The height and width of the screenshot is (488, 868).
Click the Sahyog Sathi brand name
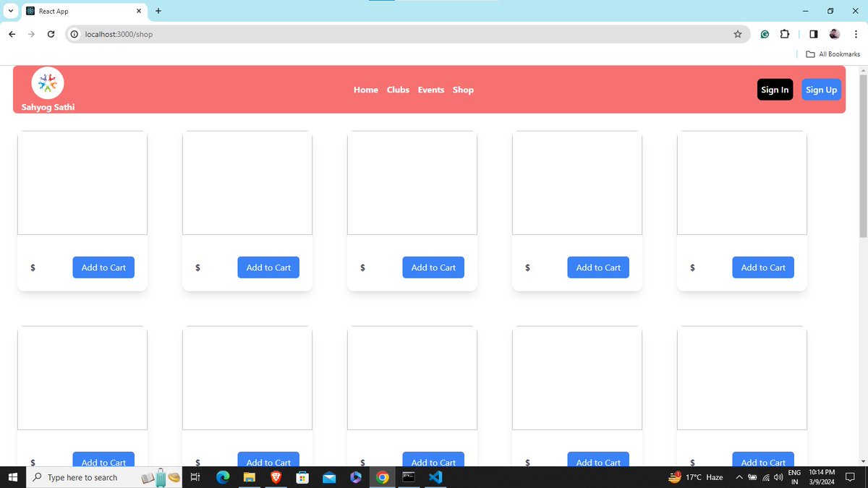coord(48,107)
